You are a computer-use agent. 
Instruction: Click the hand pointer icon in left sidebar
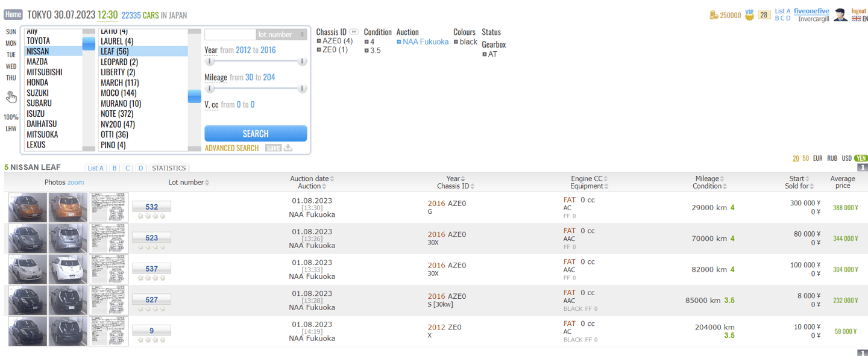pos(11,97)
